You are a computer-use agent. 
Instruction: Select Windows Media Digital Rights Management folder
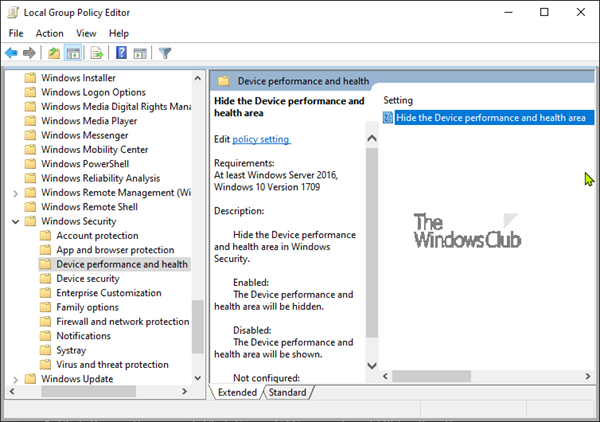116,106
